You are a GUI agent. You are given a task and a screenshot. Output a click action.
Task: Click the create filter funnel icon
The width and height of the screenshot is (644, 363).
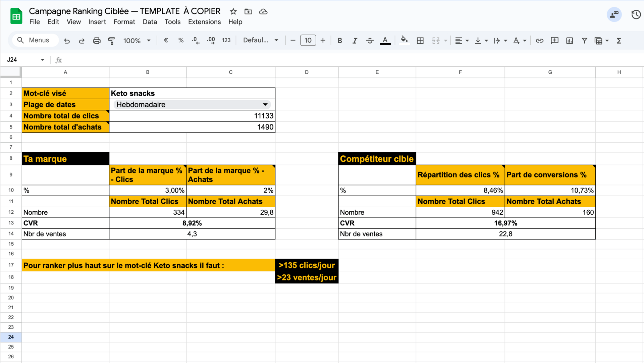pyautogui.click(x=584, y=41)
